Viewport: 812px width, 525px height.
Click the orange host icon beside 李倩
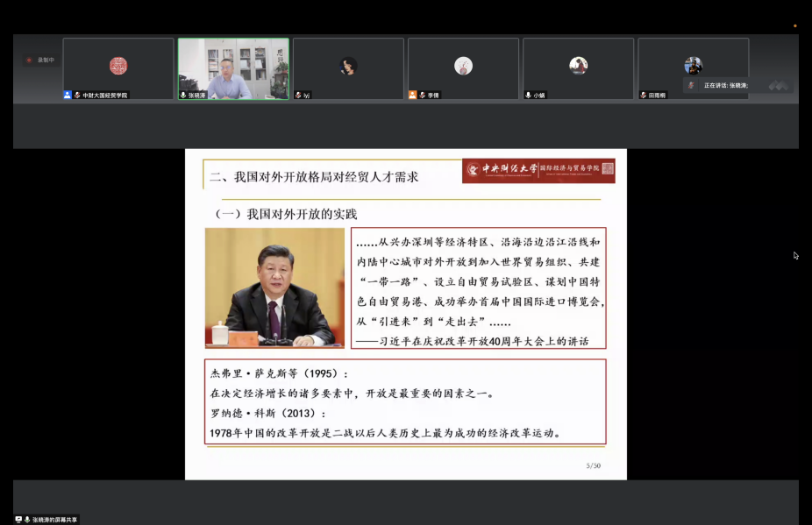413,95
